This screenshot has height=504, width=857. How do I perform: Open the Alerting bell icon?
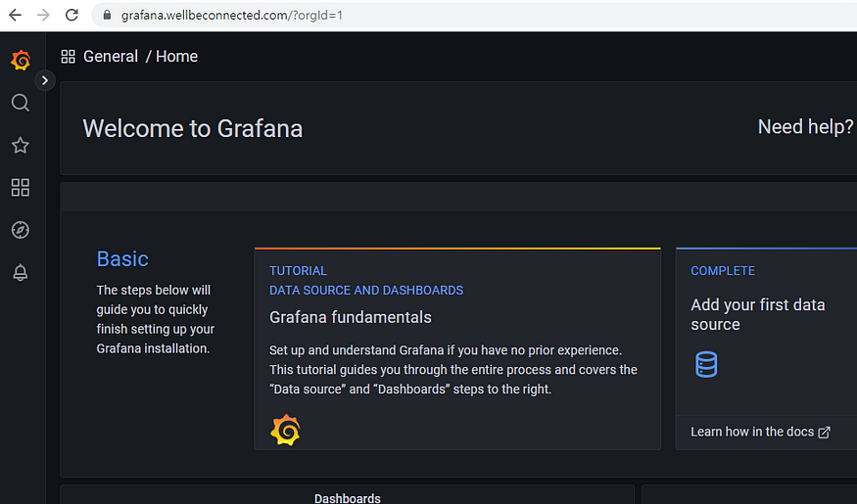pyautogui.click(x=21, y=272)
